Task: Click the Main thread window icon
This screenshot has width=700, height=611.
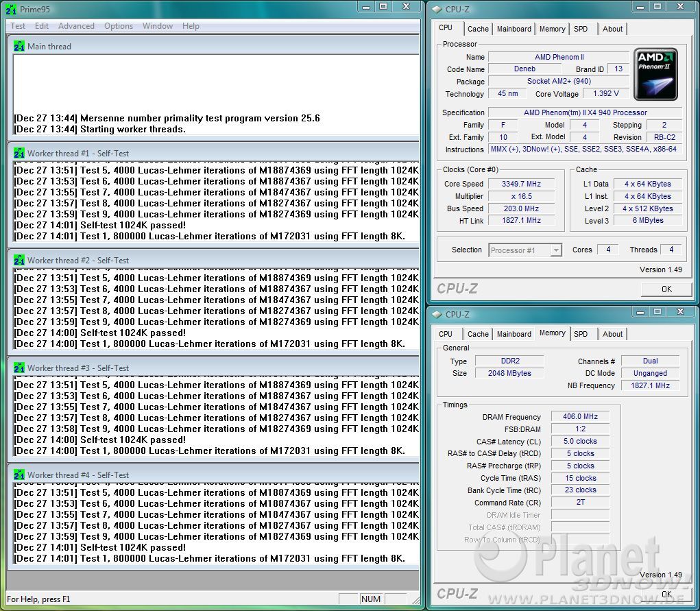Action: coord(19,46)
